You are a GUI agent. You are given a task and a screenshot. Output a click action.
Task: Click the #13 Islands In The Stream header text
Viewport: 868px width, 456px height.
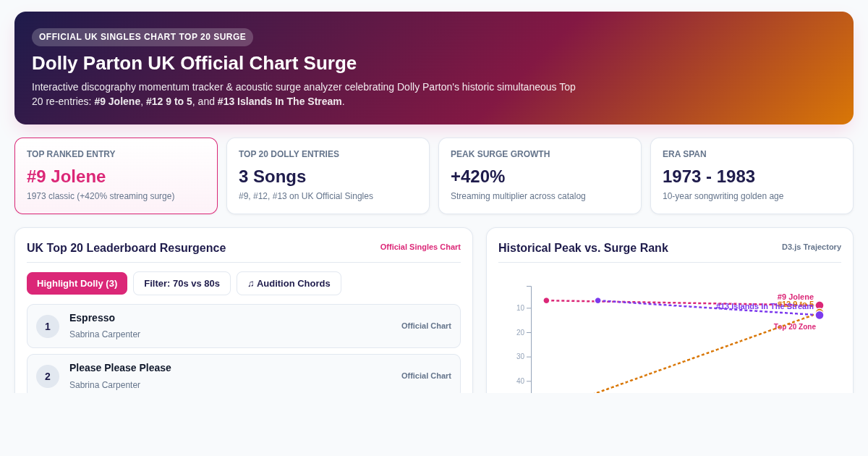(x=280, y=101)
